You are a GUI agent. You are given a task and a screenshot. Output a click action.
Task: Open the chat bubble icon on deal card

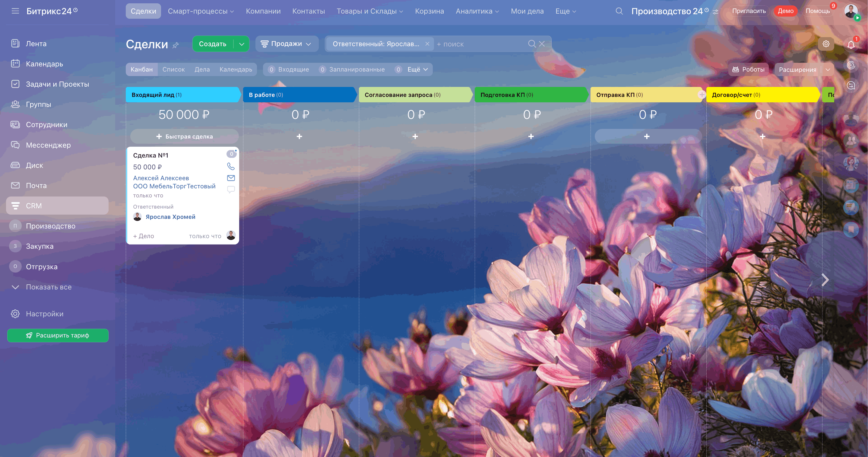[x=231, y=189]
